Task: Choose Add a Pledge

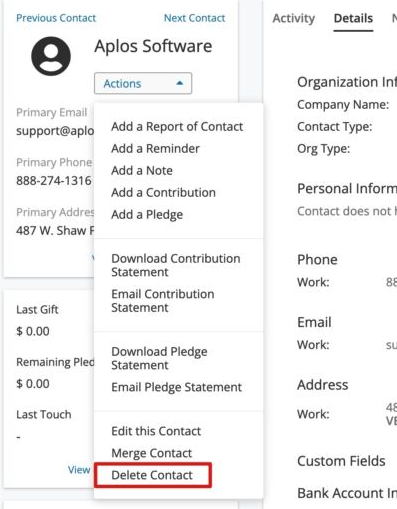Action: pos(147,215)
